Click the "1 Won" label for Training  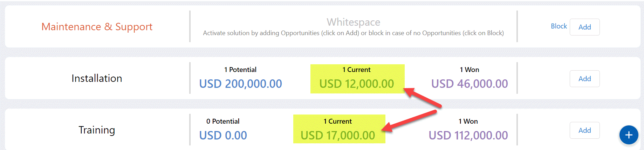[x=468, y=121]
